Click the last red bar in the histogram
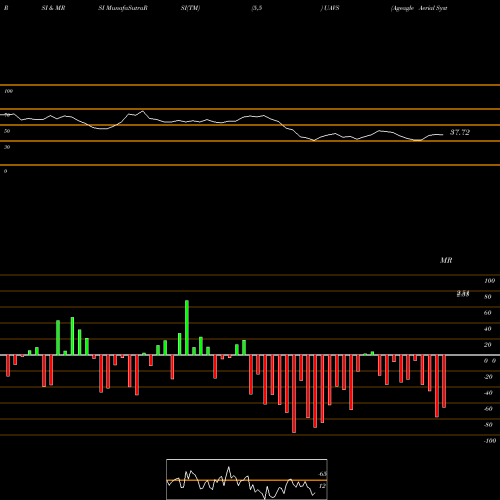The image size is (500, 500). coord(444,381)
